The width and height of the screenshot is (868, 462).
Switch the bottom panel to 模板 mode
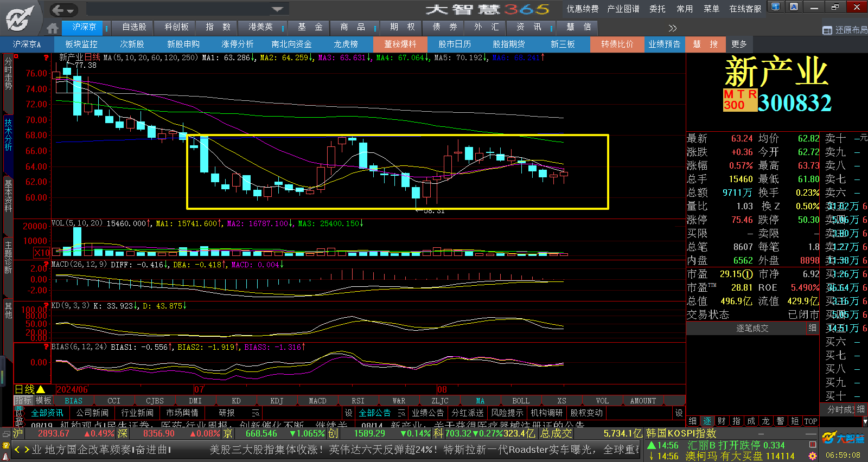pyautogui.click(x=43, y=401)
